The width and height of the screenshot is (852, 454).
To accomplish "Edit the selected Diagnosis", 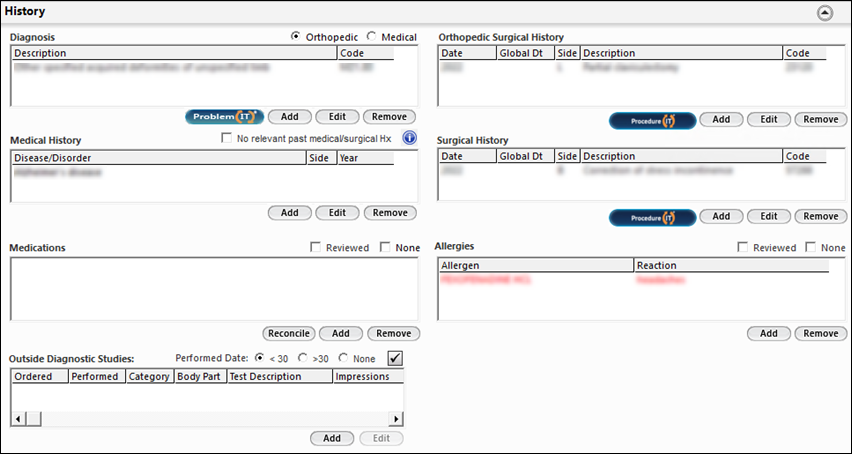I will pos(337,117).
